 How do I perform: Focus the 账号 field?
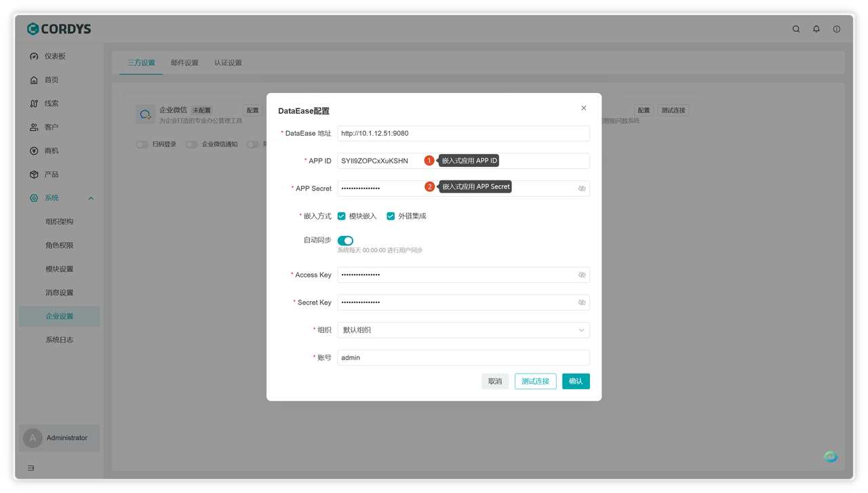tap(464, 357)
